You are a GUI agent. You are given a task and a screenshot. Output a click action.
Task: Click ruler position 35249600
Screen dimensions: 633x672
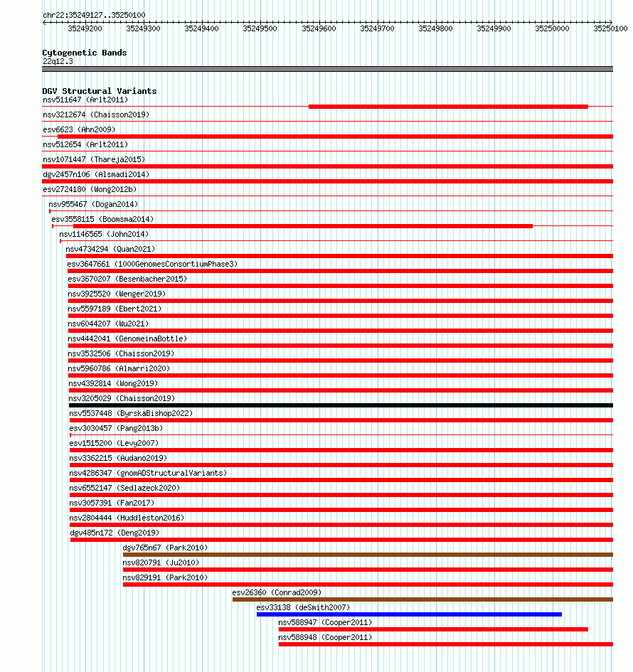point(319,28)
